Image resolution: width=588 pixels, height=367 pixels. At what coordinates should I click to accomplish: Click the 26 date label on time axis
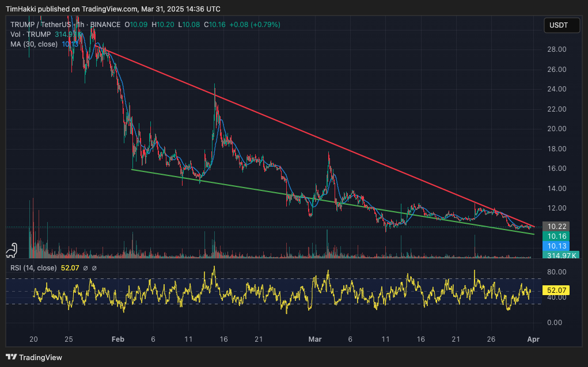pyautogui.click(x=491, y=339)
